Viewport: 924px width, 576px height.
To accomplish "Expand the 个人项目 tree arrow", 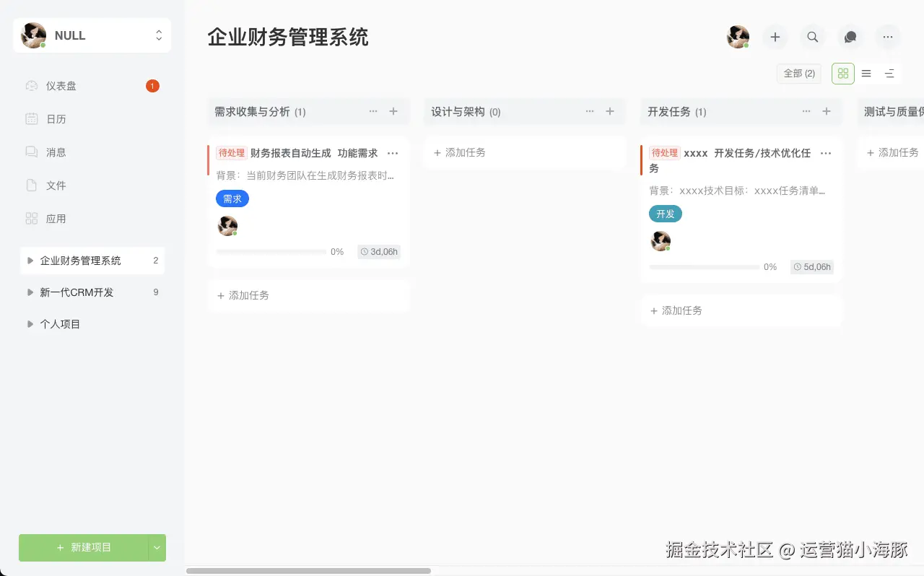I will pos(30,324).
